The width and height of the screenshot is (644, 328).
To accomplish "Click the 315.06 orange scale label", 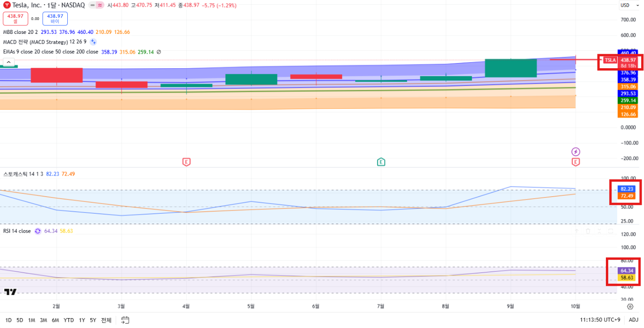I will coord(628,87).
